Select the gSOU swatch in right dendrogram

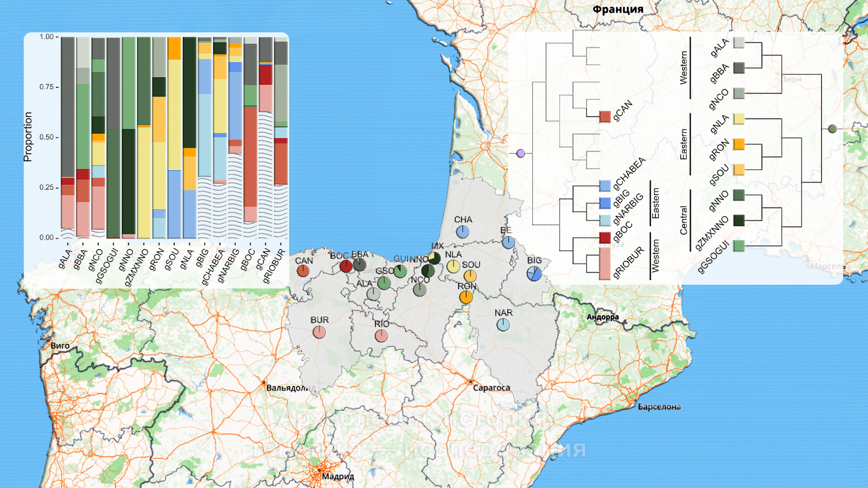click(739, 169)
